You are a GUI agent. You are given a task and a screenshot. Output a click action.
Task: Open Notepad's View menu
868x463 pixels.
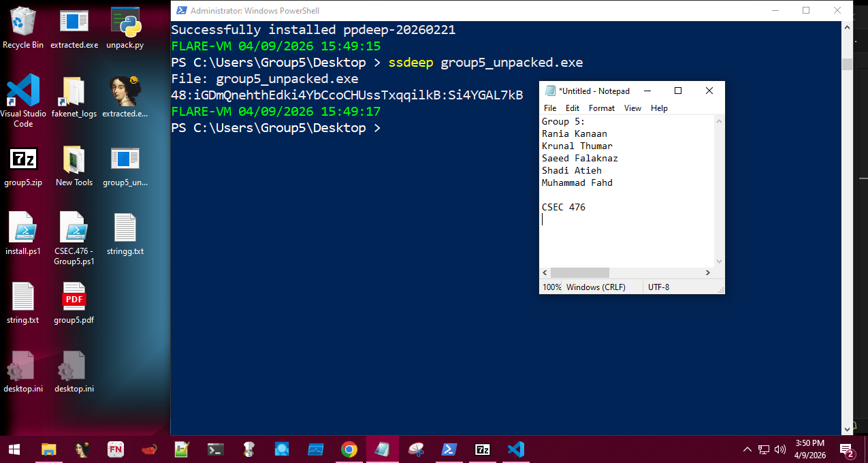tap(633, 108)
